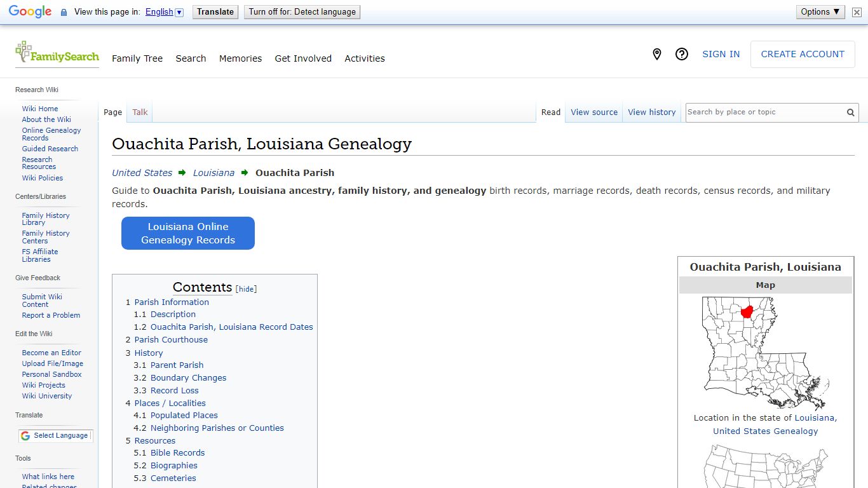Select the View source tab
The width and height of the screenshot is (868, 488).
[594, 112]
